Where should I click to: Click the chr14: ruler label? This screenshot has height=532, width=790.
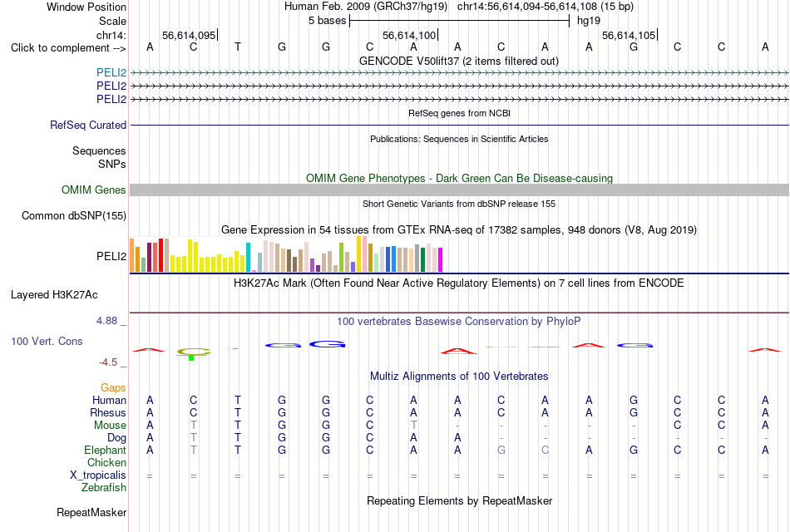111,35
